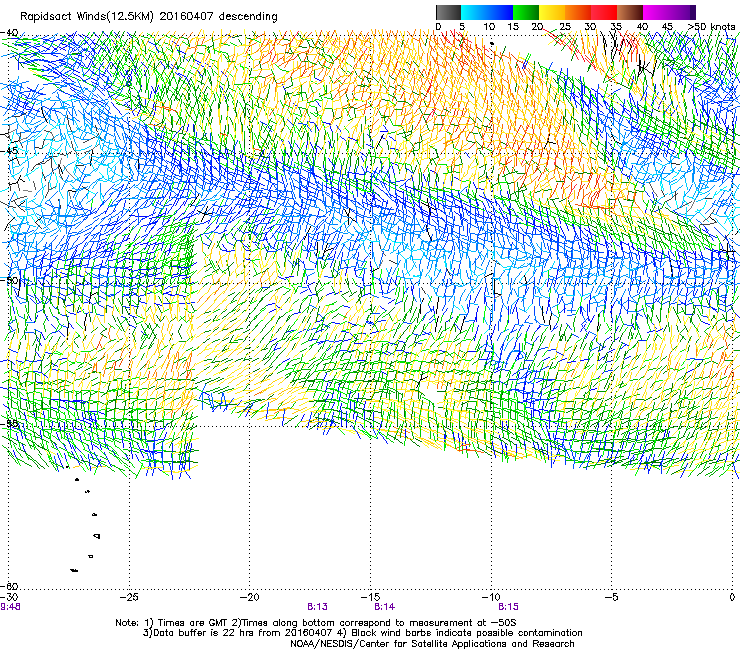Click the gray 0-5 knots legend segment
Image resolution: width=740 pixels, height=650 pixels.
448,12
